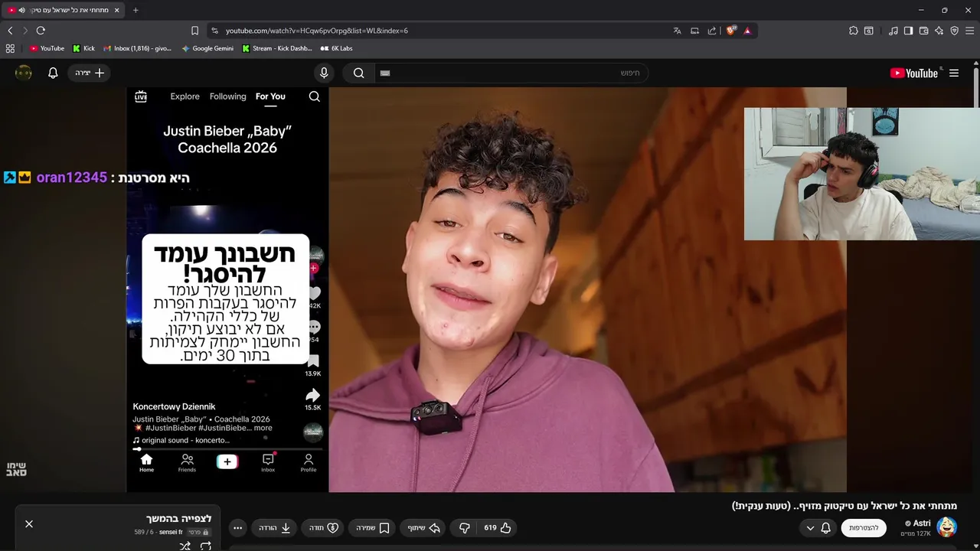Image resolution: width=980 pixels, height=551 pixels.
Task: Like the video (619 thumbs up)
Action: [497, 528]
